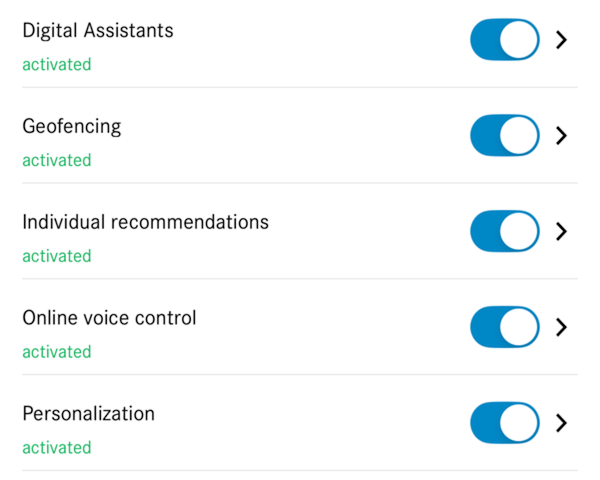Image resolution: width=600 pixels, height=480 pixels.
Task: Select the Geofencing label
Action: click(x=72, y=126)
